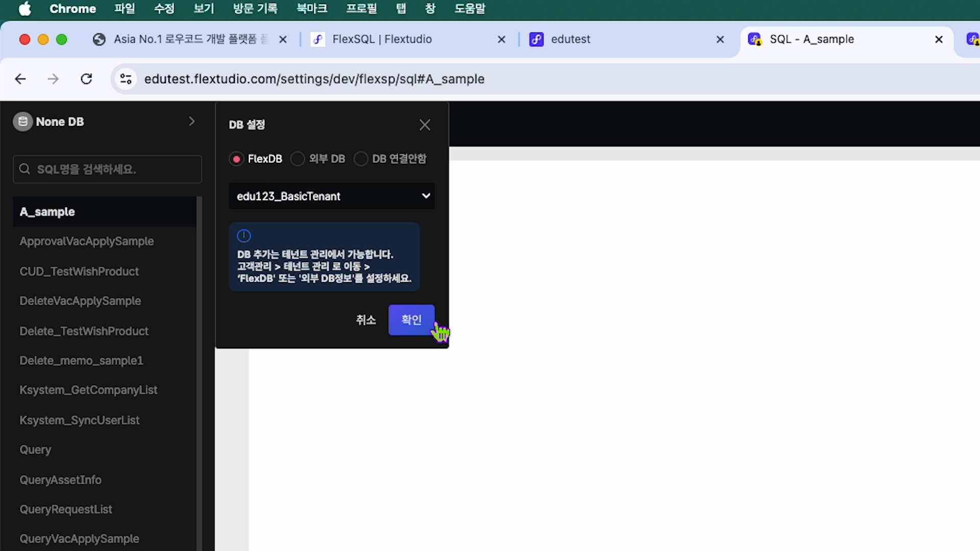
Task: Click the browser back arrow
Action: point(20,79)
